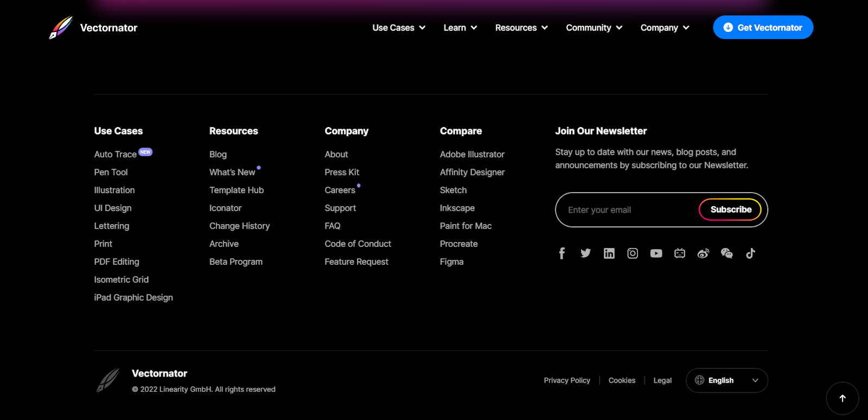
Task: Open the FAQ link
Action: pyautogui.click(x=333, y=226)
